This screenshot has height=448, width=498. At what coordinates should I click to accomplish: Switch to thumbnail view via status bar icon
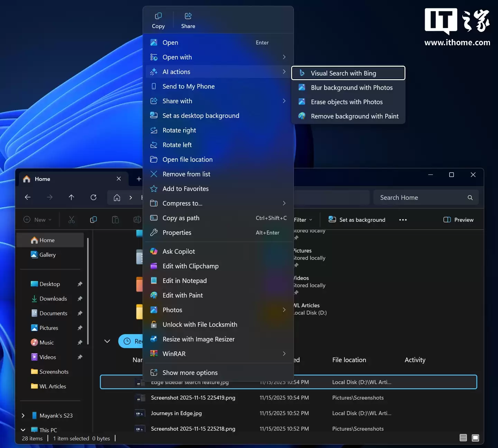pyautogui.click(x=476, y=438)
